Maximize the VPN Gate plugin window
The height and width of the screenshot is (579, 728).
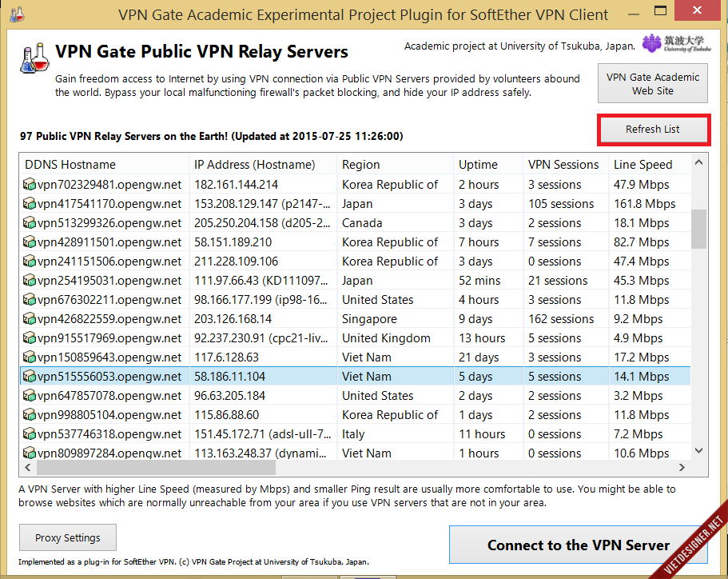pyautogui.click(x=660, y=10)
